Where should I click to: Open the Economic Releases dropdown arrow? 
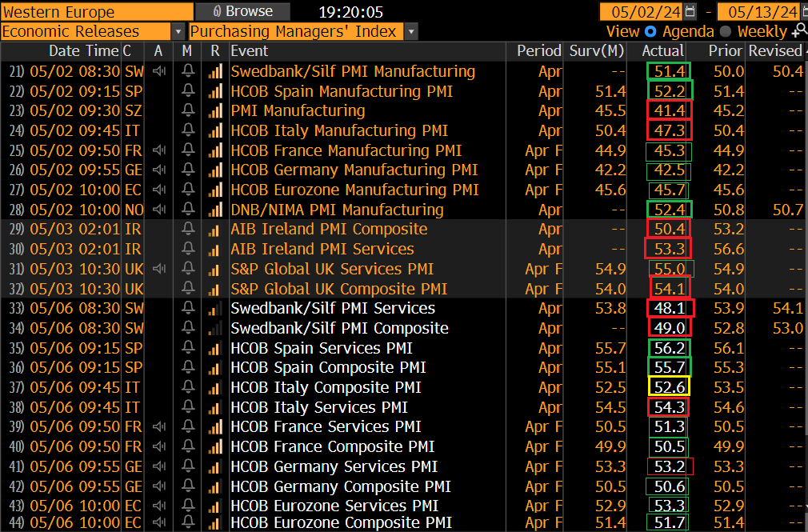pos(178,31)
